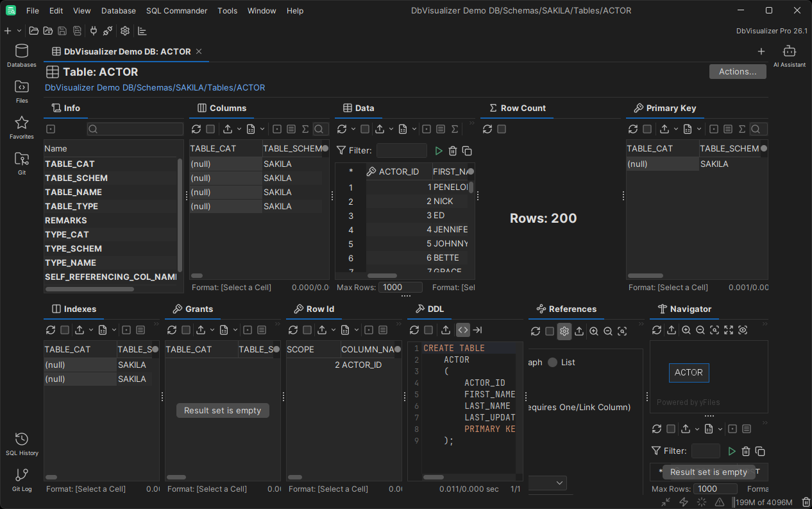Follow the DbVisualizer Demo DB/Schemas/SAKILA/Tables/ACTOR path link

(x=155, y=87)
